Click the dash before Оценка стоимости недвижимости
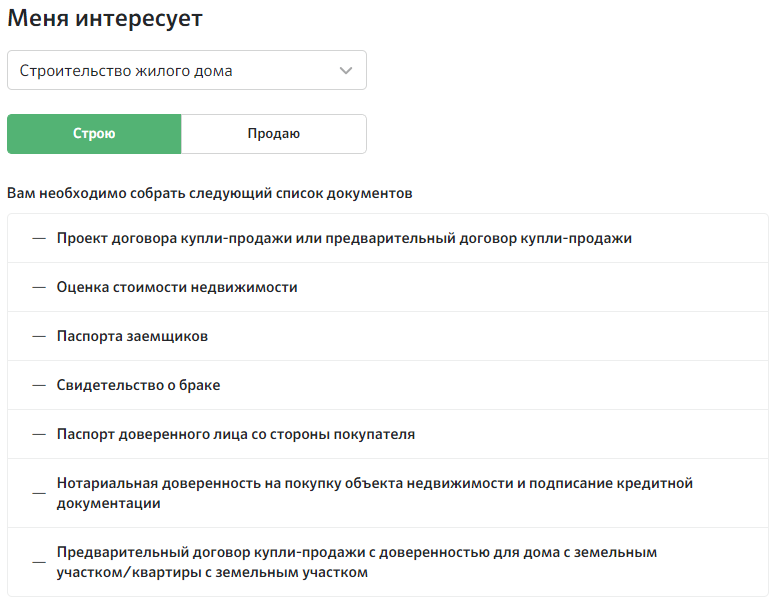This screenshot has height=613, width=779. click(x=39, y=287)
